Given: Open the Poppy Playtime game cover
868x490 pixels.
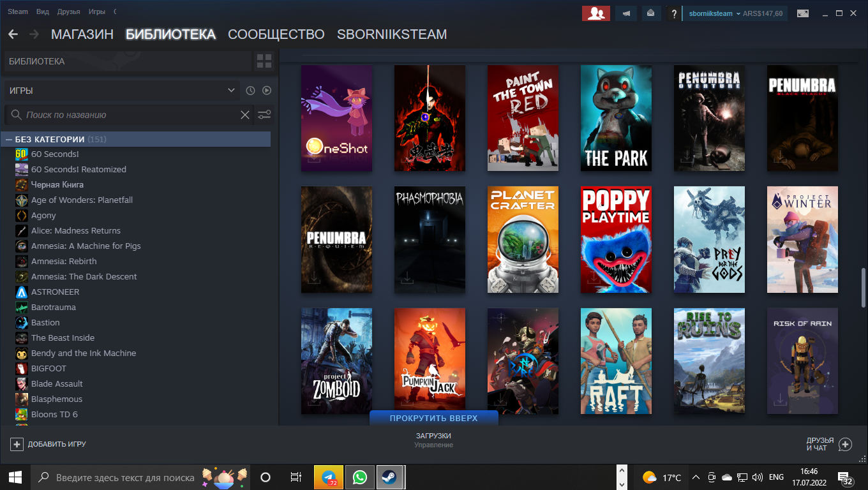Looking at the screenshot, I should pos(616,240).
